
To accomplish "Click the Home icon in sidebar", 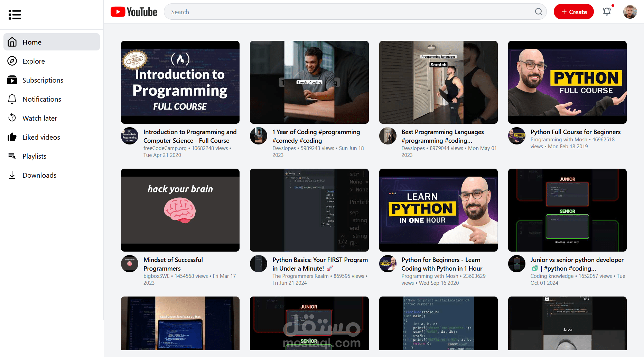I will tap(12, 42).
